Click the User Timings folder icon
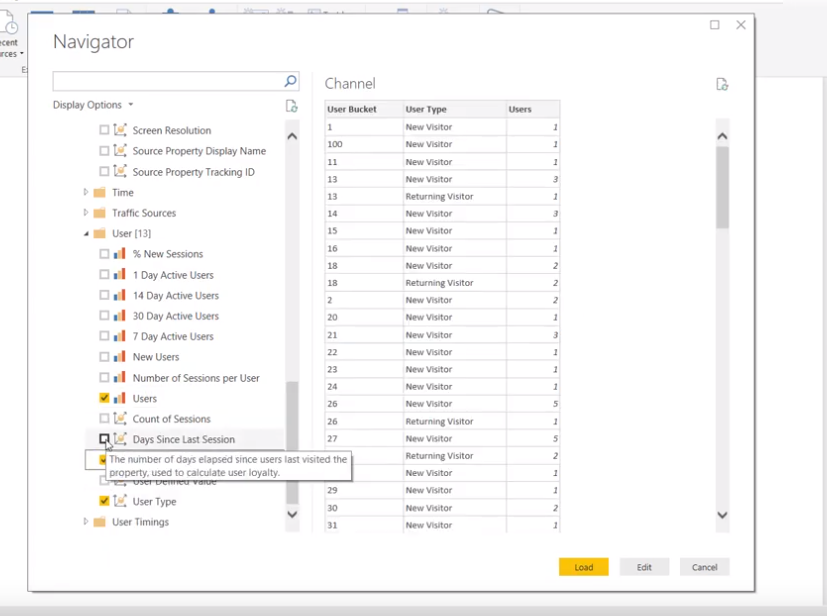 point(100,522)
